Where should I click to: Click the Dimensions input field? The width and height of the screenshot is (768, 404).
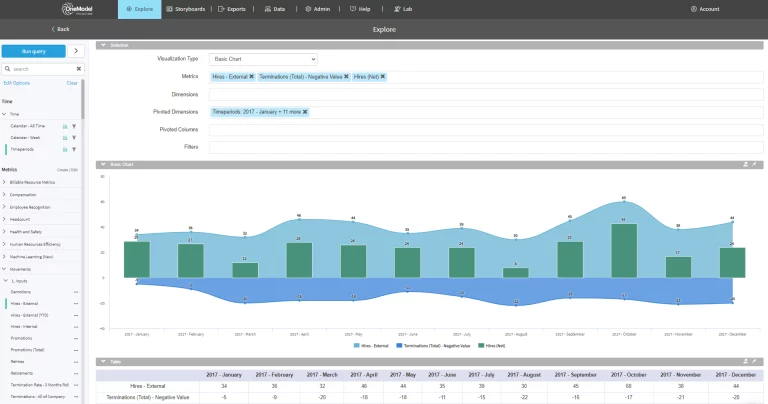click(486, 95)
